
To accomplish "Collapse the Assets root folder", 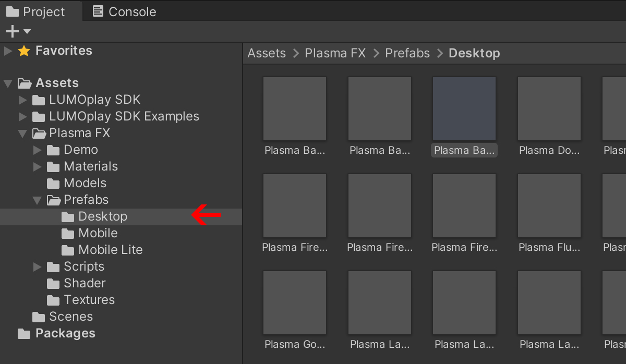I will coord(8,83).
